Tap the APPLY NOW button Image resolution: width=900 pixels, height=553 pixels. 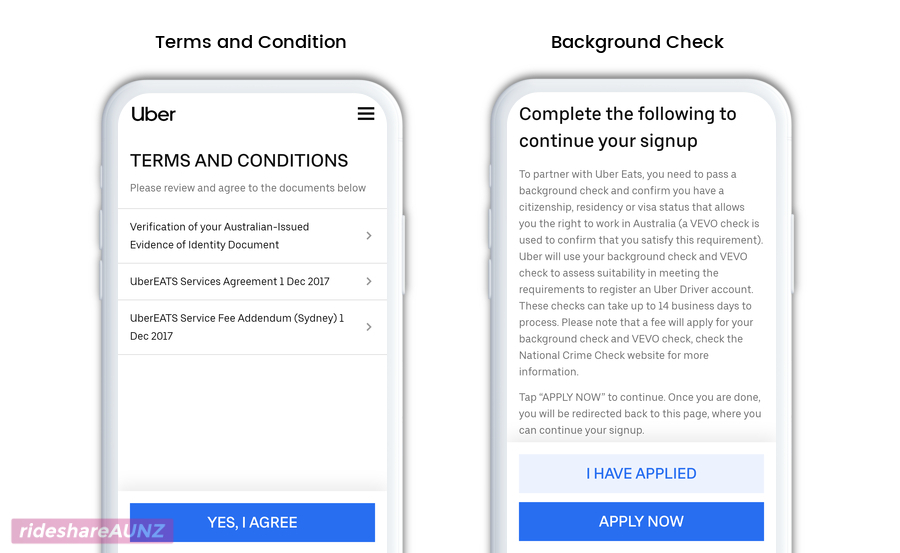pyautogui.click(x=641, y=521)
